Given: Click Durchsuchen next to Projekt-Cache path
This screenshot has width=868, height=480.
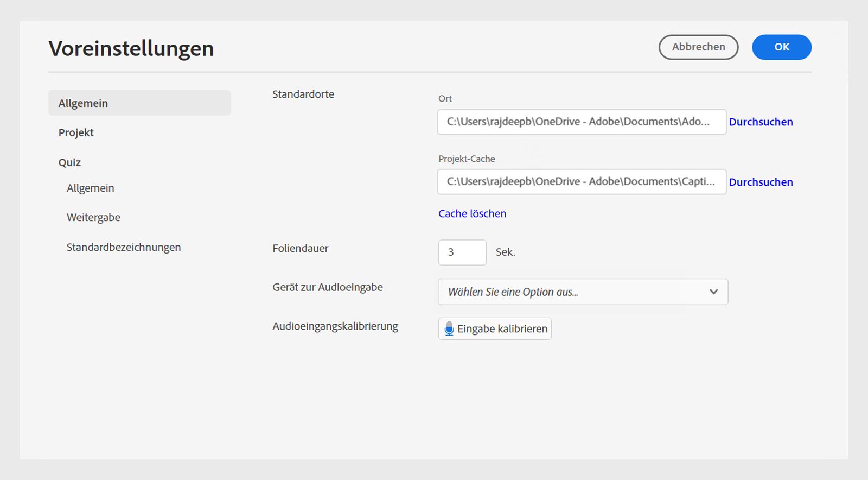Looking at the screenshot, I should 761,182.
